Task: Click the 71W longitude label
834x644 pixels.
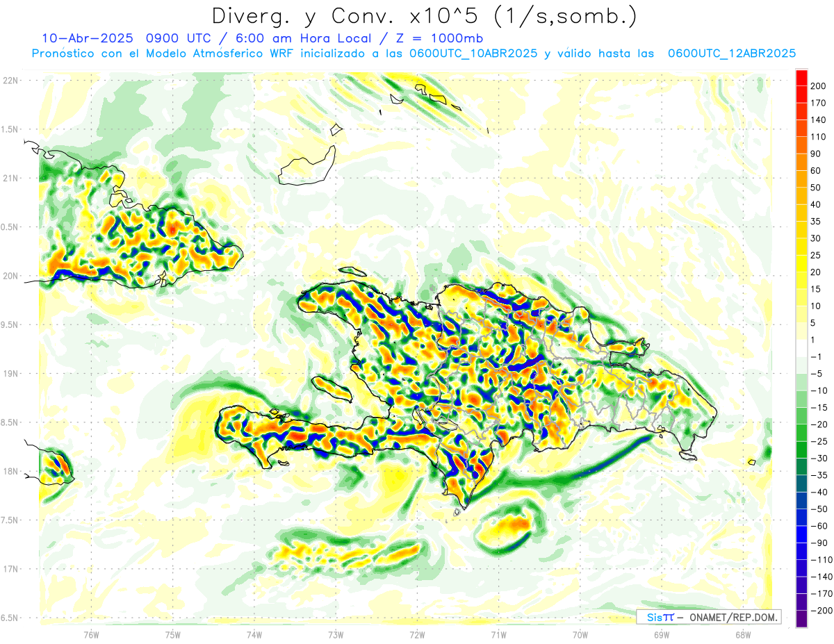Action: coord(498,634)
